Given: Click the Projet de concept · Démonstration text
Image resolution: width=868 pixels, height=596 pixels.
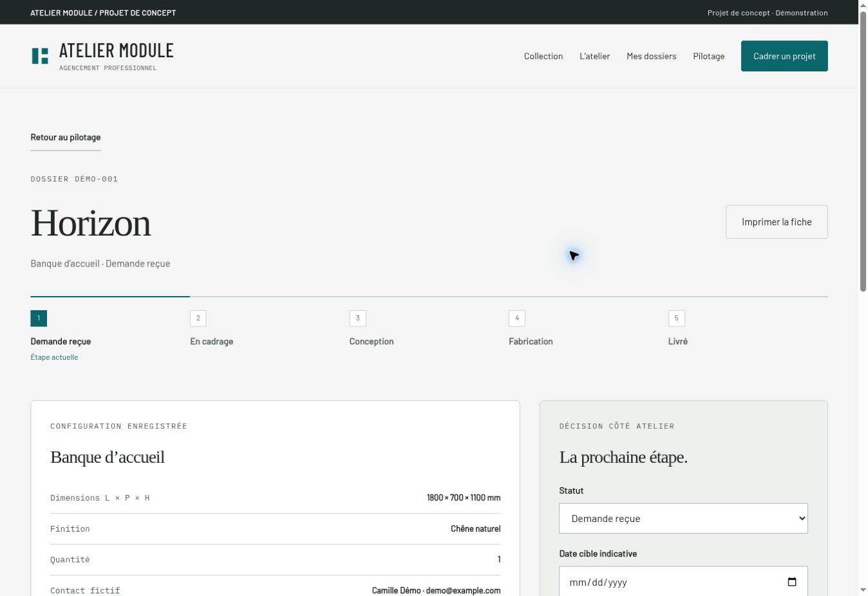Looking at the screenshot, I should pyautogui.click(x=768, y=12).
